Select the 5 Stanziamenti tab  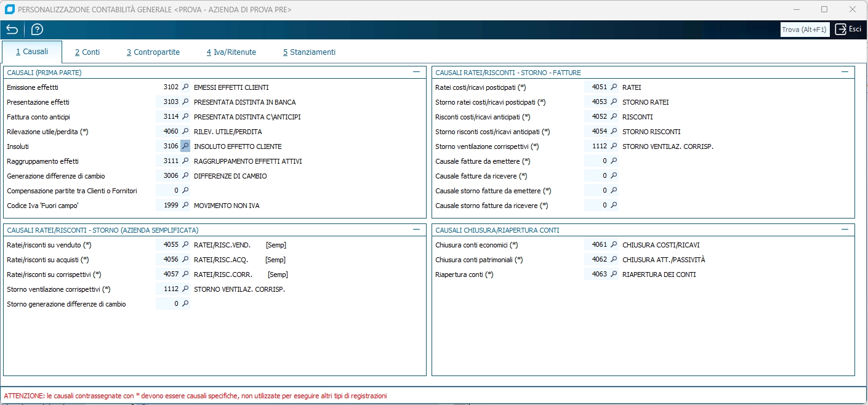309,52
